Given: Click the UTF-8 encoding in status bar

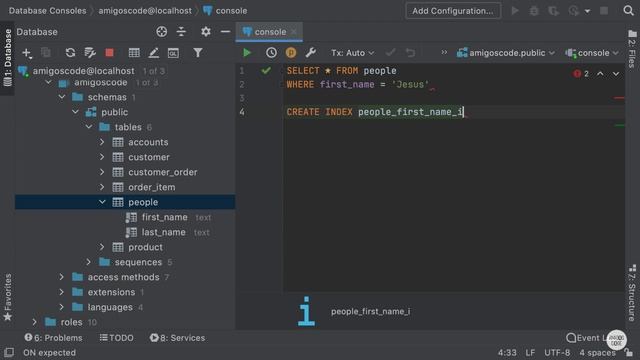Looking at the screenshot, I should pyautogui.click(x=557, y=353).
